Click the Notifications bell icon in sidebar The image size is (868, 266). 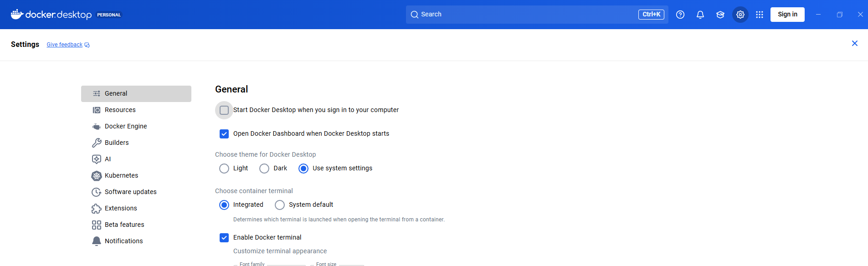click(97, 241)
